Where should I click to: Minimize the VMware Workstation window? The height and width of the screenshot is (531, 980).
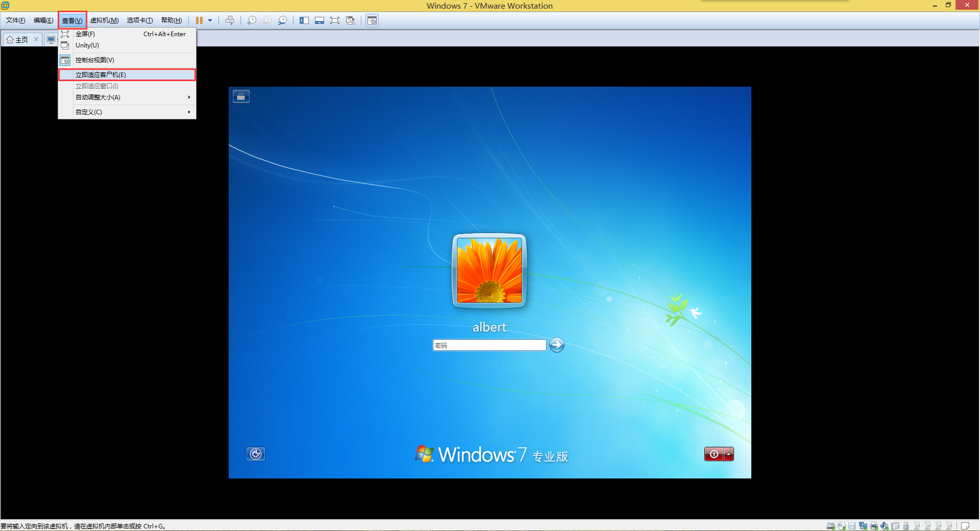(935, 5)
